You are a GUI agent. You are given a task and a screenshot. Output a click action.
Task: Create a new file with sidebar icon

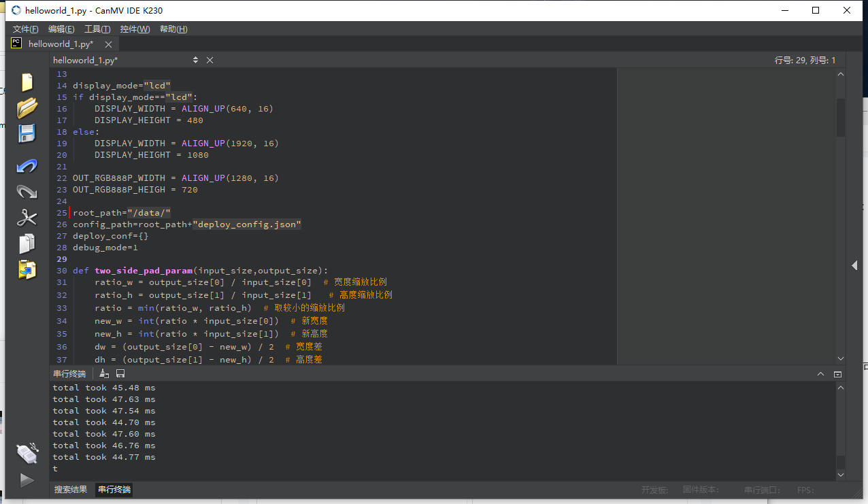click(x=27, y=82)
